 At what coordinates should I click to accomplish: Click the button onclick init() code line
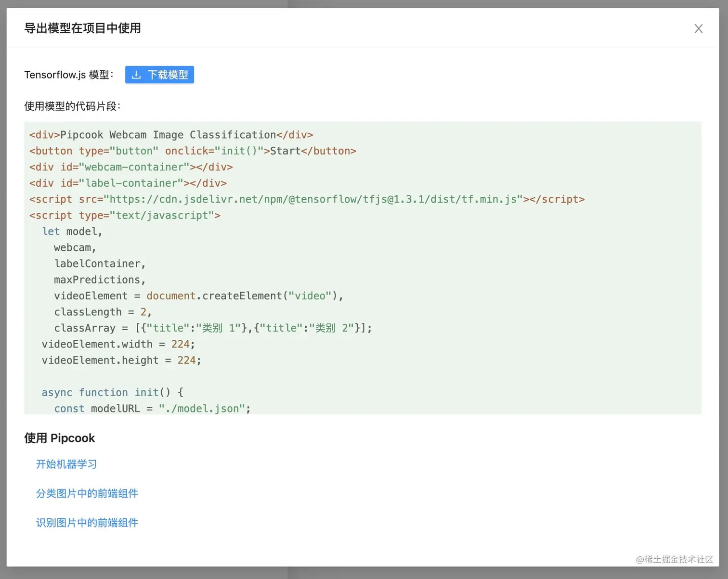pyautogui.click(x=193, y=151)
